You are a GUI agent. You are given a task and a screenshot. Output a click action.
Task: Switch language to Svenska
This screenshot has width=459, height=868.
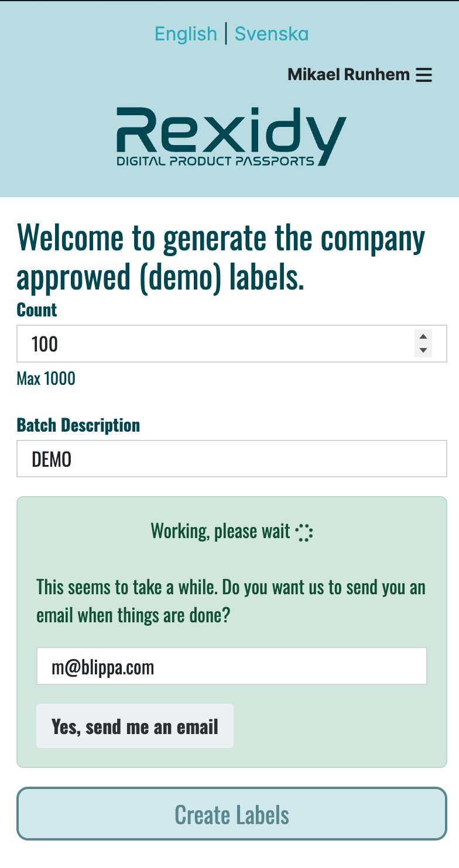tap(272, 34)
